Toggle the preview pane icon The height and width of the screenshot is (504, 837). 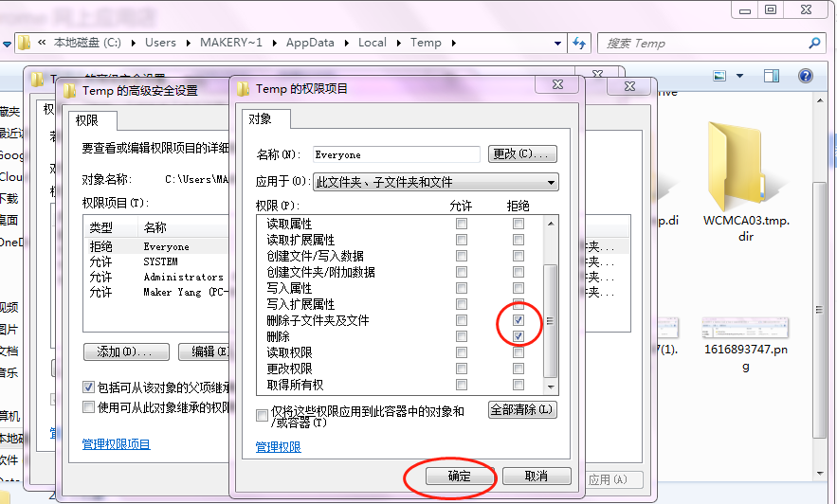click(772, 76)
